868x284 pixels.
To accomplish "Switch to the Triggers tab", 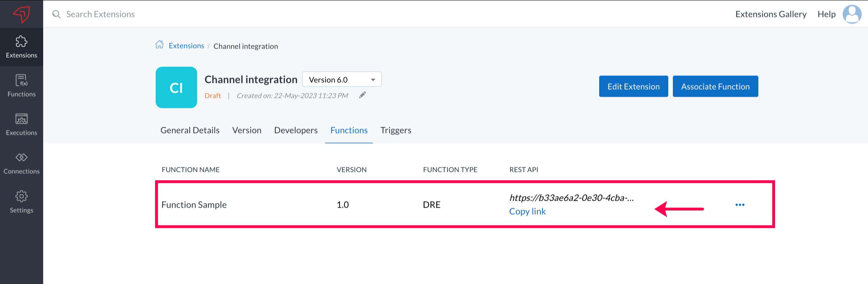I will [396, 130].
